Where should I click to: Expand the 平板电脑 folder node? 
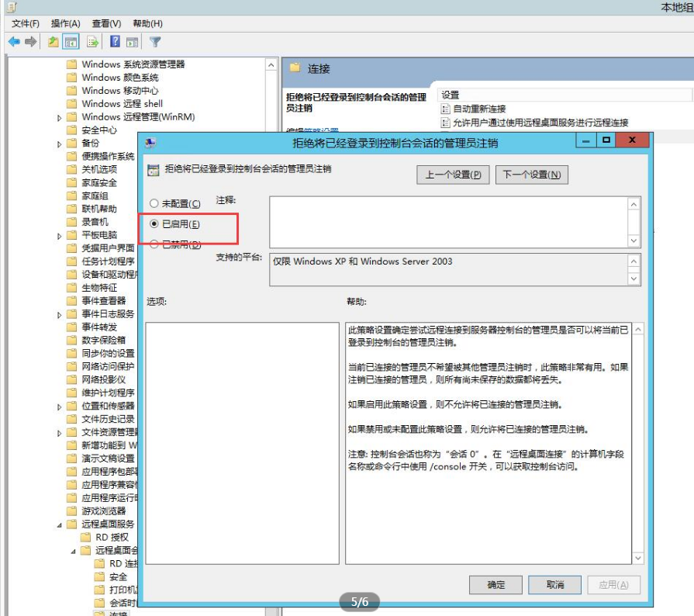coord(60,236)
